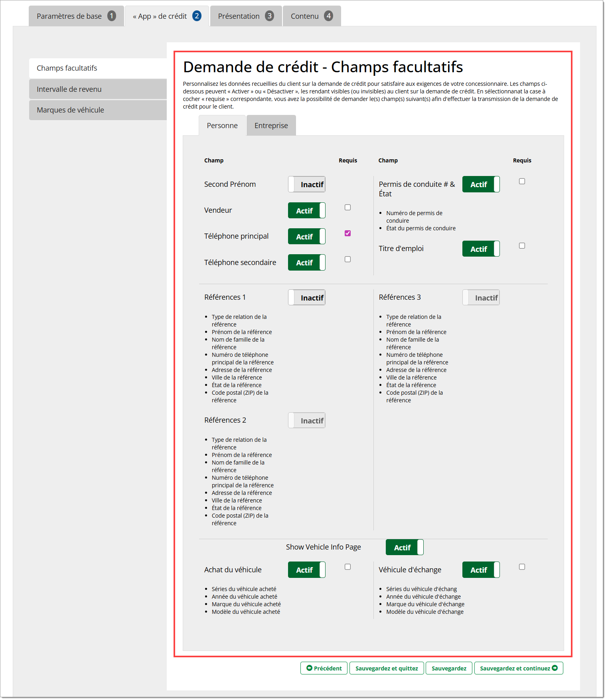
Task: Enable the Références 1 toggle
Action: point(306,298)
